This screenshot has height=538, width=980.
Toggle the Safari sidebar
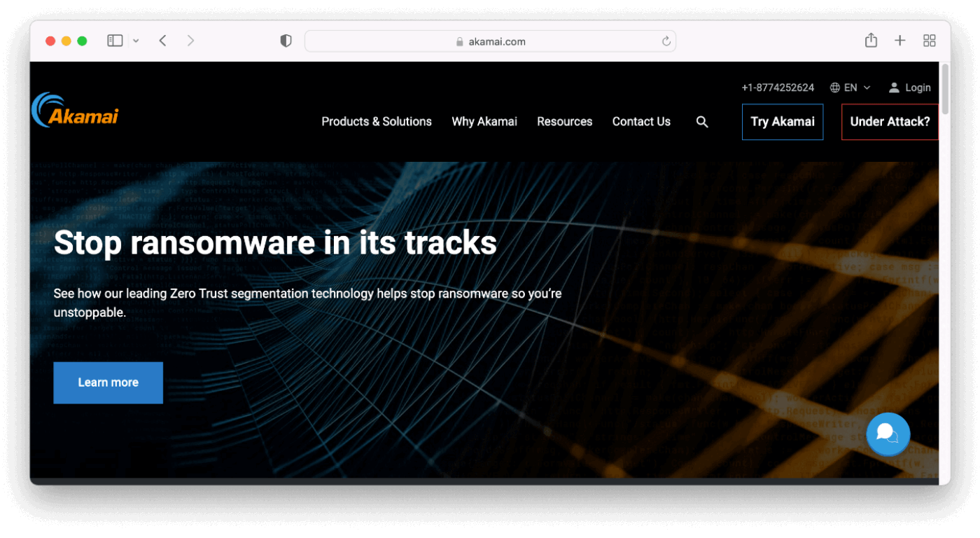tap(115, 41)
